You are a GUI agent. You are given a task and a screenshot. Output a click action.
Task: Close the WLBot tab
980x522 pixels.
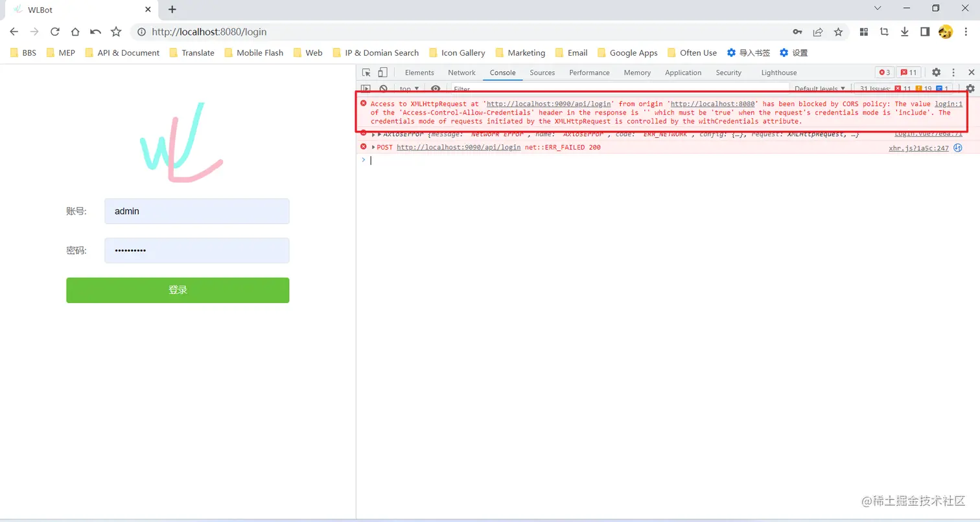[x=148, y=10]
